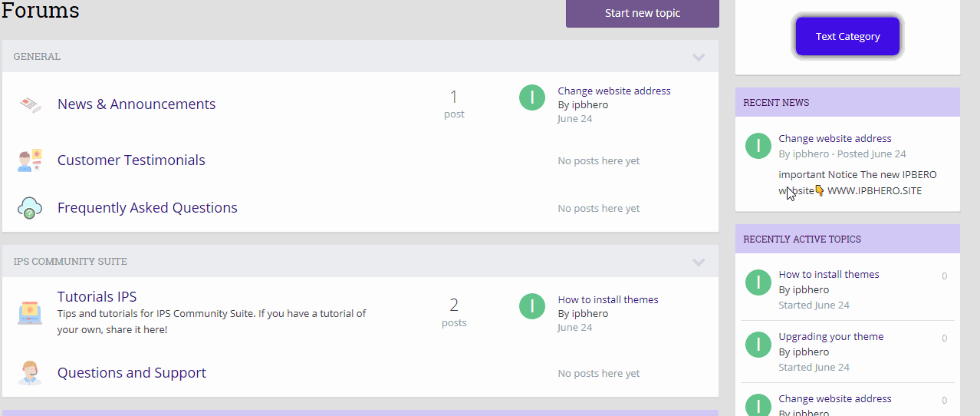Screen dimensions: 980x416
Task: Open Questions and Support forum
Action: (132, 373)
